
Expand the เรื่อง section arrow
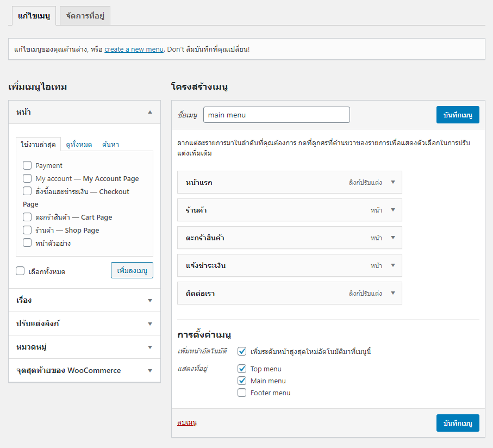[x=150, y=301]
